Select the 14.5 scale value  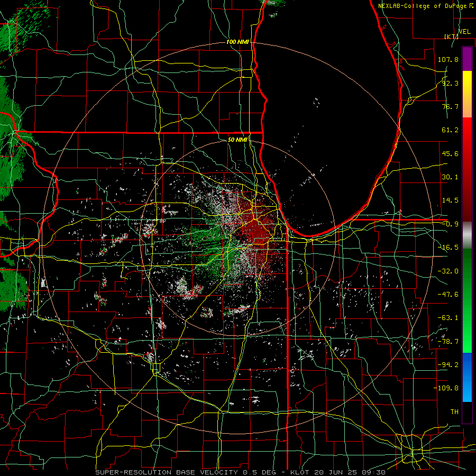[450, 200]
